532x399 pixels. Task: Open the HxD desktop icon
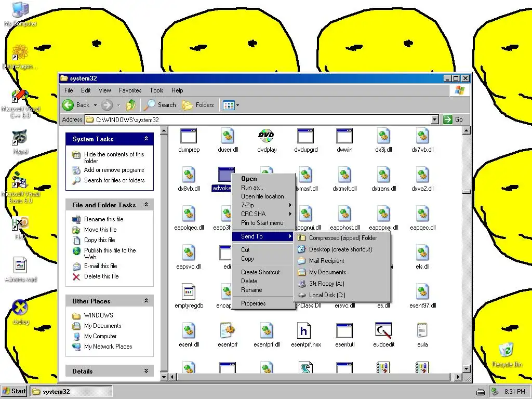(x=20, y=223)
